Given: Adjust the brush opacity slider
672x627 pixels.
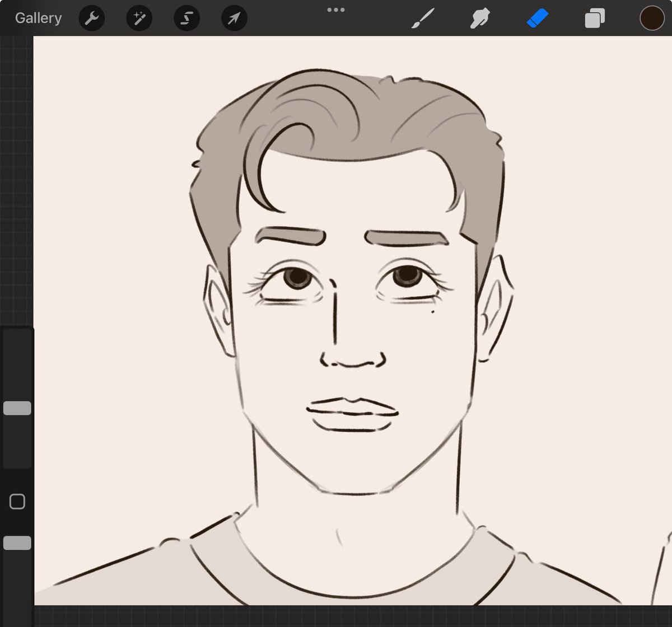Looking at the screenshot, I should coord(17,542).
